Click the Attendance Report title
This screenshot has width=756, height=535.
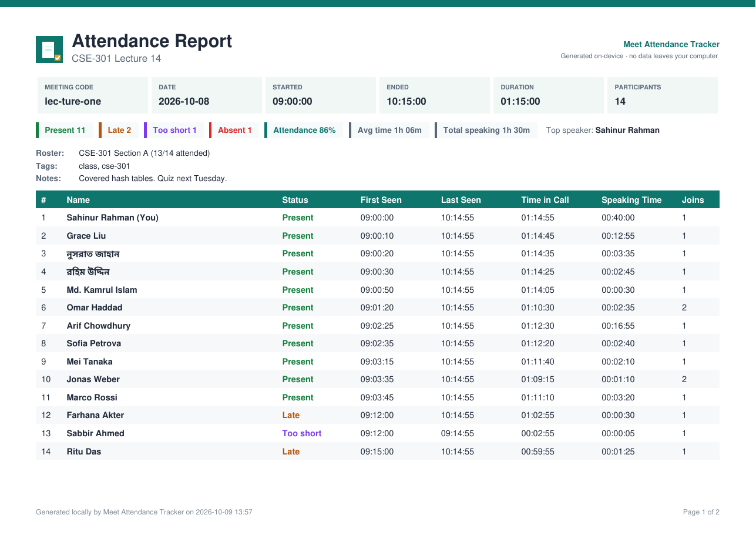152,41
